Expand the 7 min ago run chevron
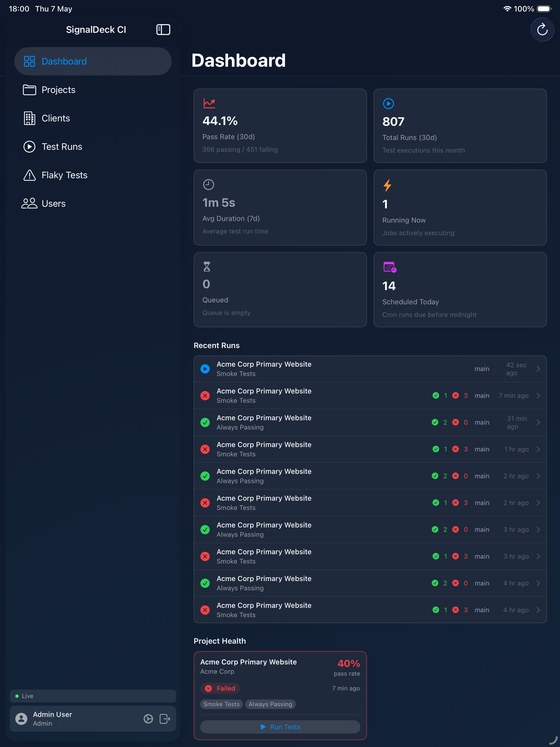Viewport: 560px width, 747px height. pos(538,395)
